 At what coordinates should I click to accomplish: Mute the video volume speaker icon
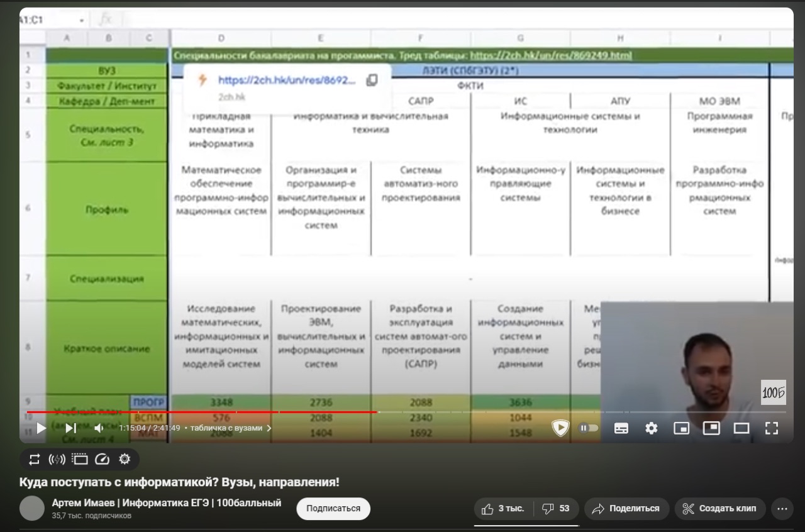[99, 428]
